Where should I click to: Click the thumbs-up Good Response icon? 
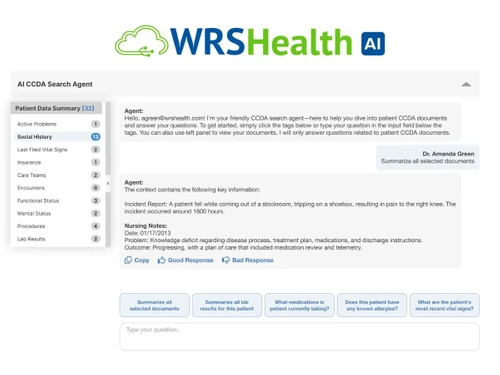(x=162, y=260)
